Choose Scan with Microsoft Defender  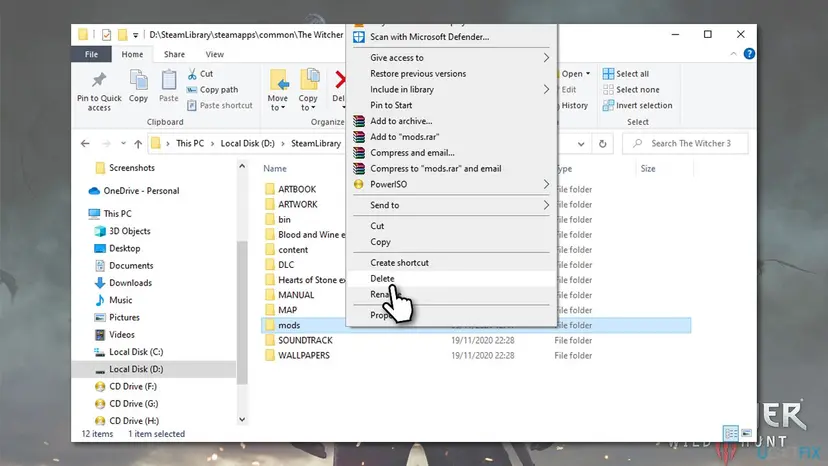coord(451,37)
